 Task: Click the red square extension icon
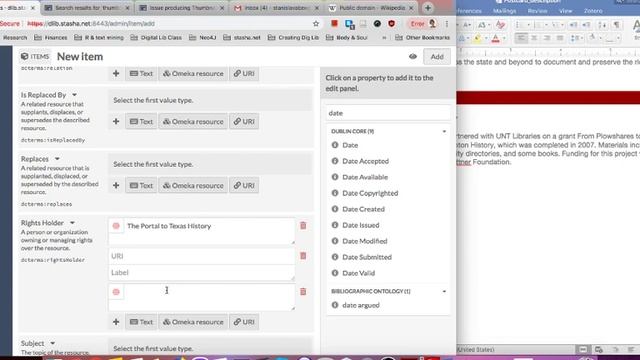coord(335,24)
